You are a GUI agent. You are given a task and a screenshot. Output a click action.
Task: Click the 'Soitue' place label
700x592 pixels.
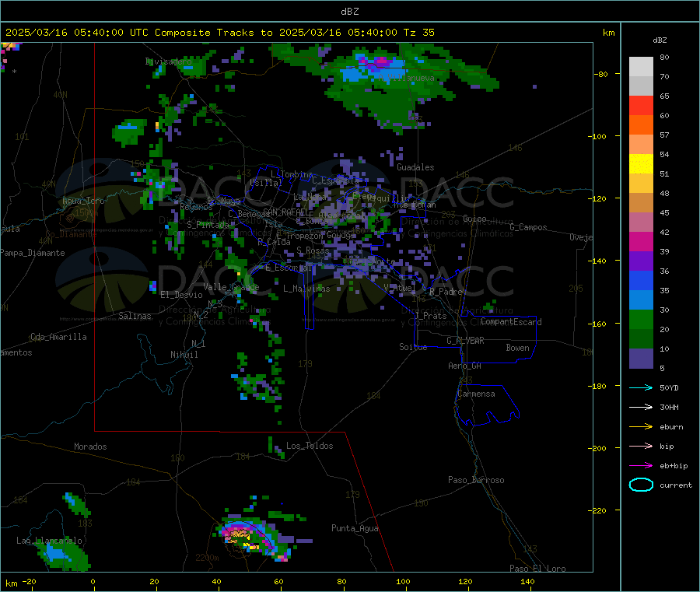pyautogui.click(x=413, y=347)
